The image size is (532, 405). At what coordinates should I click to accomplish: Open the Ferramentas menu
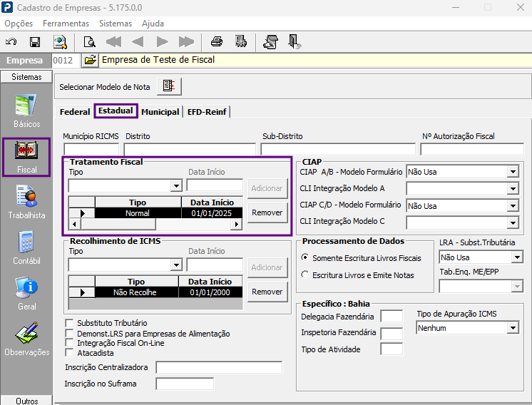(66, 24)
